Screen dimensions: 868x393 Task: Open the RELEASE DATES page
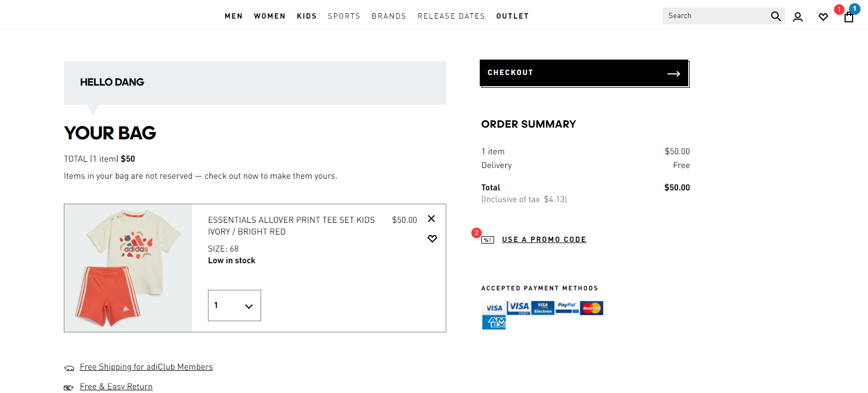point(451,16)
